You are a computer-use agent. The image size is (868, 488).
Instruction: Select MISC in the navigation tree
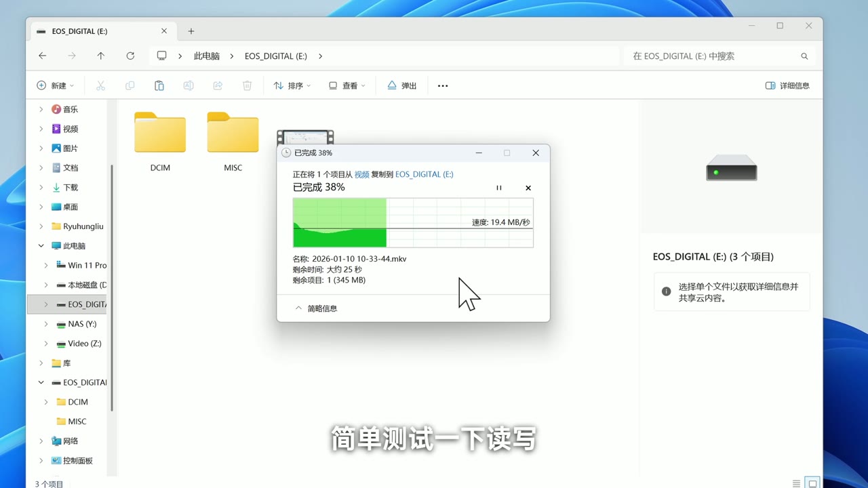77,422
